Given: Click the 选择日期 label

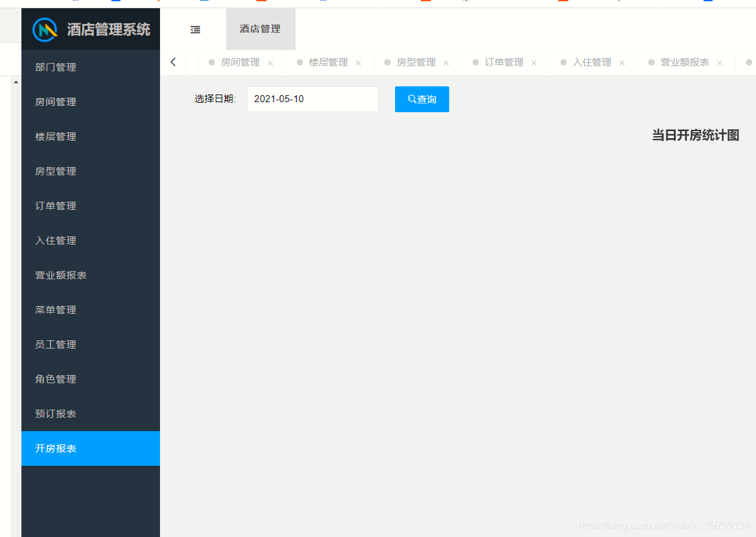Looking at the screenshot, I should point(215,99).
